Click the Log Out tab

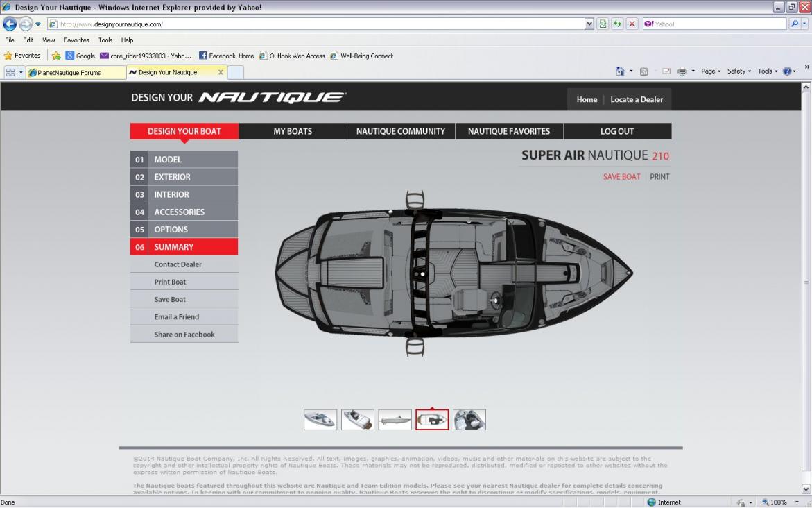[x=617, y=131]
